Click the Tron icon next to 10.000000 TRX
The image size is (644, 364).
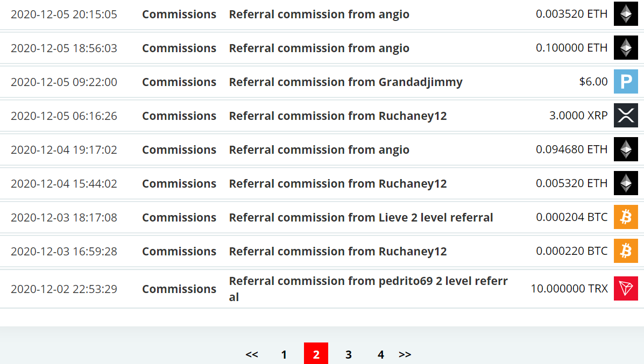[626, 289]
